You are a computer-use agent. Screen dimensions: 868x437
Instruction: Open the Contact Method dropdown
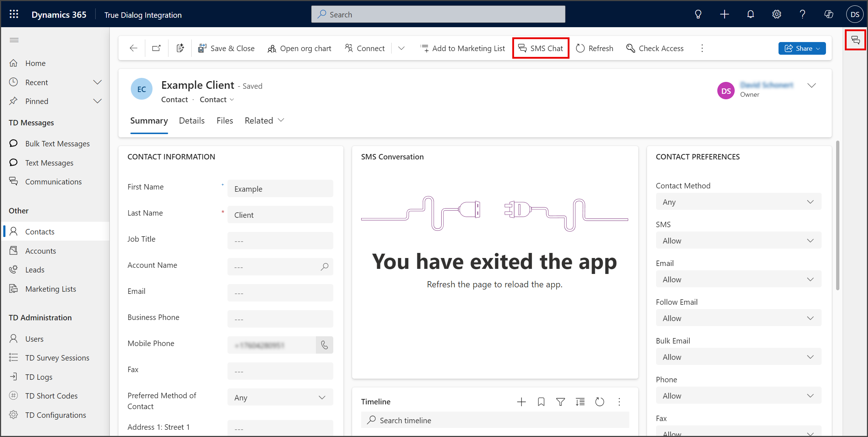tap(738, 202)
